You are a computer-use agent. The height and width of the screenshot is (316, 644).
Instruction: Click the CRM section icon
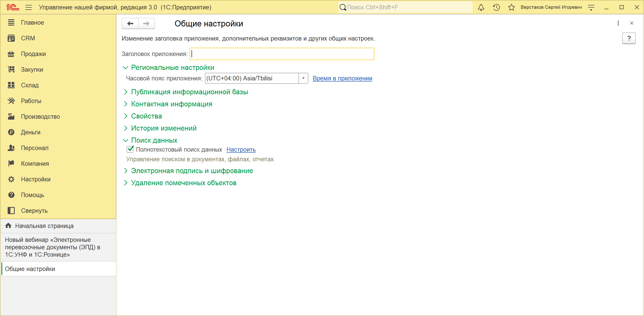tap(11, 38)
